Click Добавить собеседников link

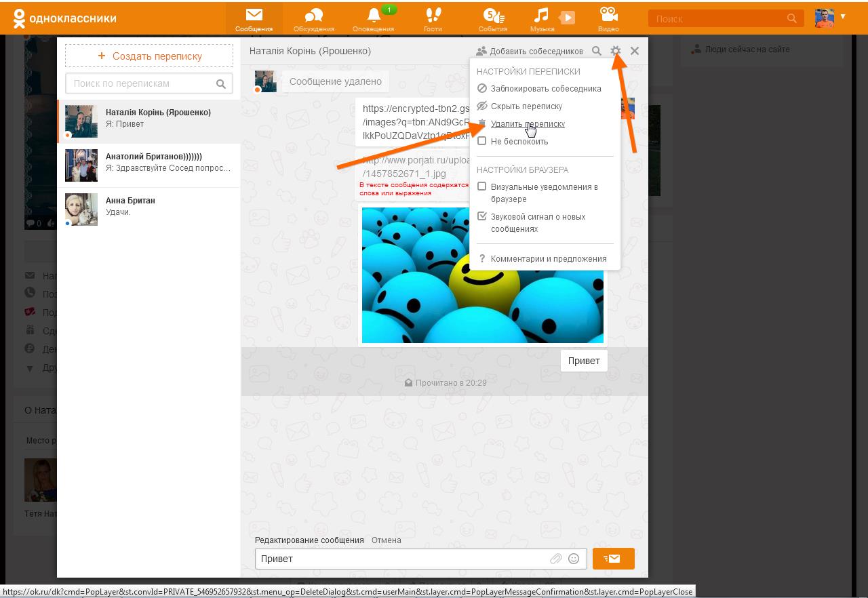click(530, 51)
